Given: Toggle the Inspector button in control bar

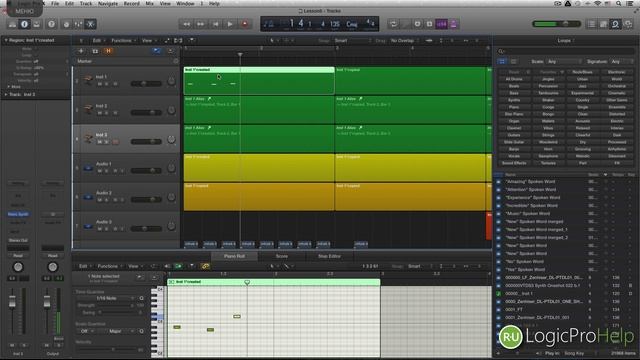Looking at the screenshot, I should click(24, 24).
